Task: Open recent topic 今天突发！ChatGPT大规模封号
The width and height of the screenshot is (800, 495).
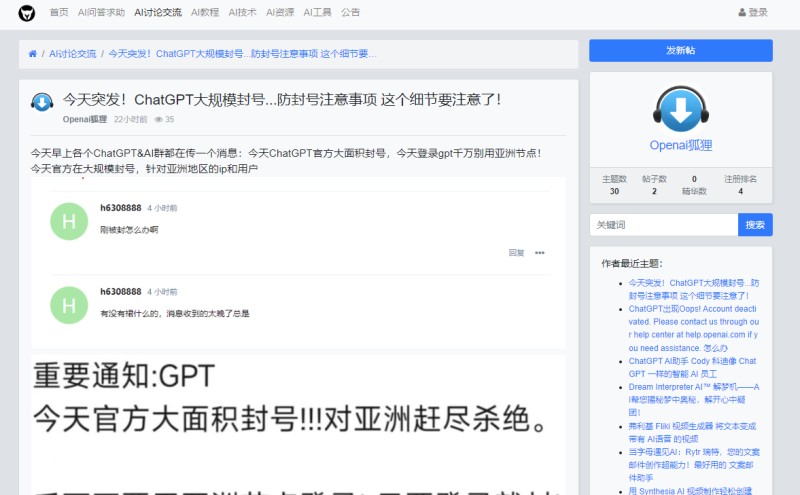Action: point(694,289)
